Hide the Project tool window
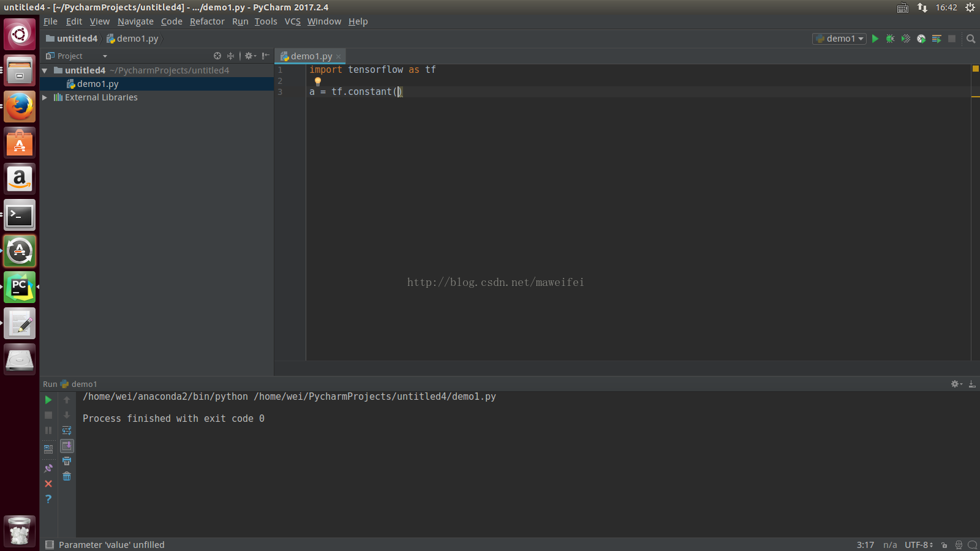This screenshot has width=980, height=551. coord(265,56)
